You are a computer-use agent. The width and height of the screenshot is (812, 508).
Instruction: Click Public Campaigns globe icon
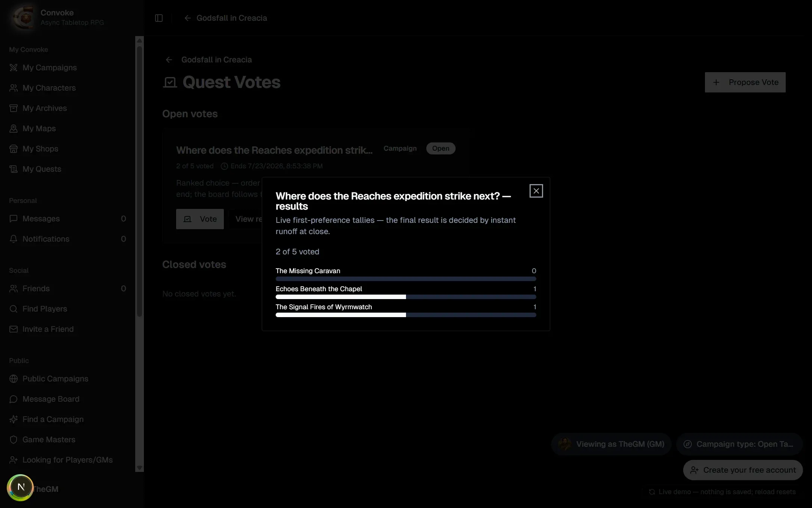pos(14,379)
